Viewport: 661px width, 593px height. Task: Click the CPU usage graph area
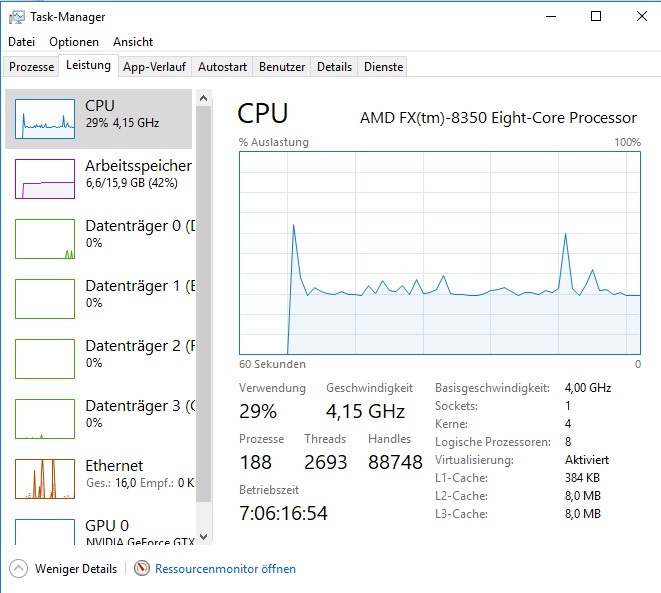[440, 252]
